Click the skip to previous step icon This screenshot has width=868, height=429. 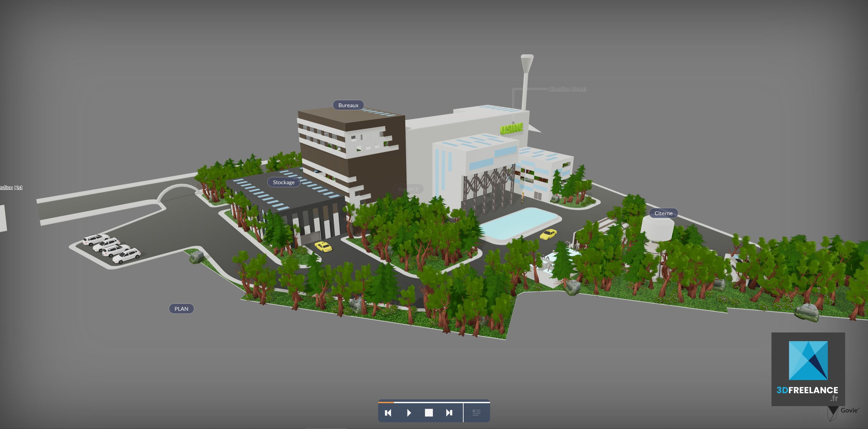pyautogui.click(x=388, y=413)
